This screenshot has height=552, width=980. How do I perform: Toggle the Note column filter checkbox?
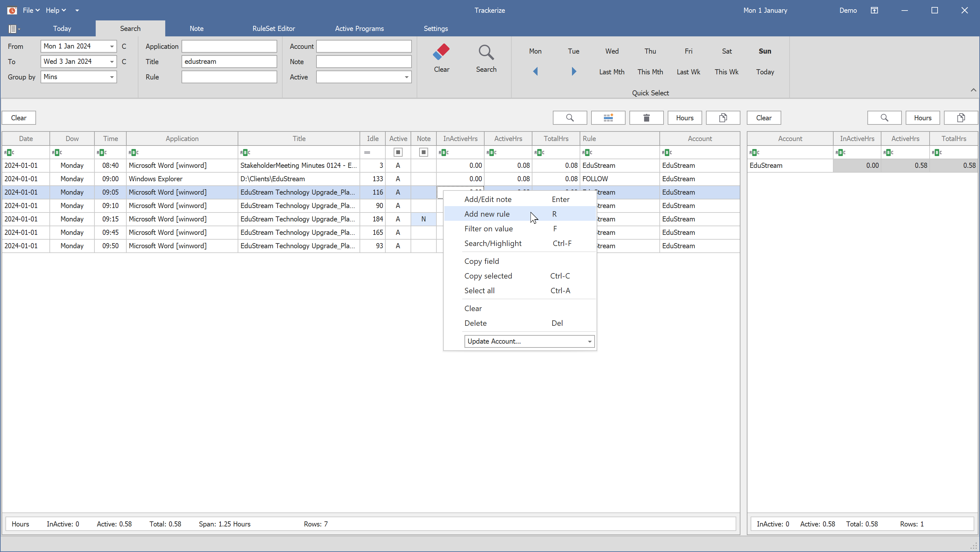tap(423, 153)
